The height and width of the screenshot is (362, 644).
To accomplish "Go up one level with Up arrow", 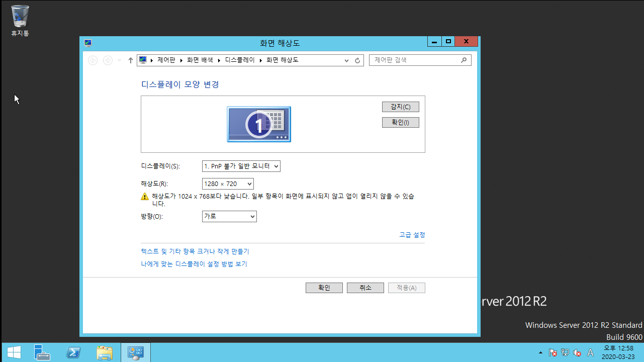I will 131,60.
